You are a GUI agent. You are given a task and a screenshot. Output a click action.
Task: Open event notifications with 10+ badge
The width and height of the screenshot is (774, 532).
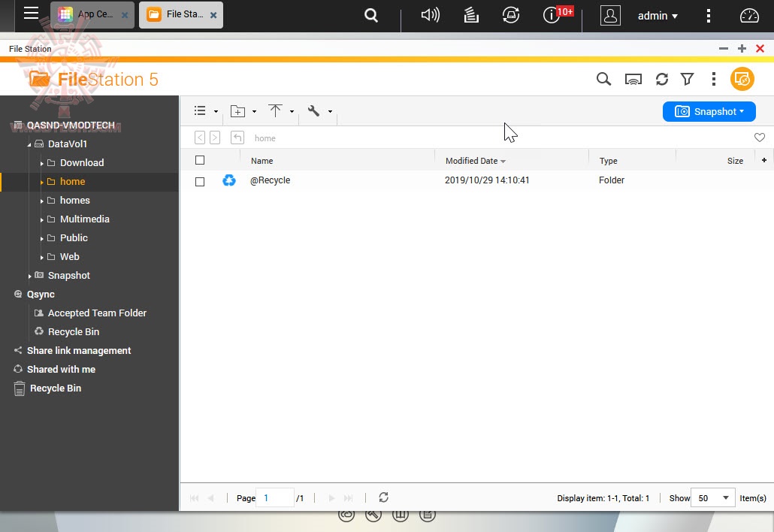pos(558,15)
